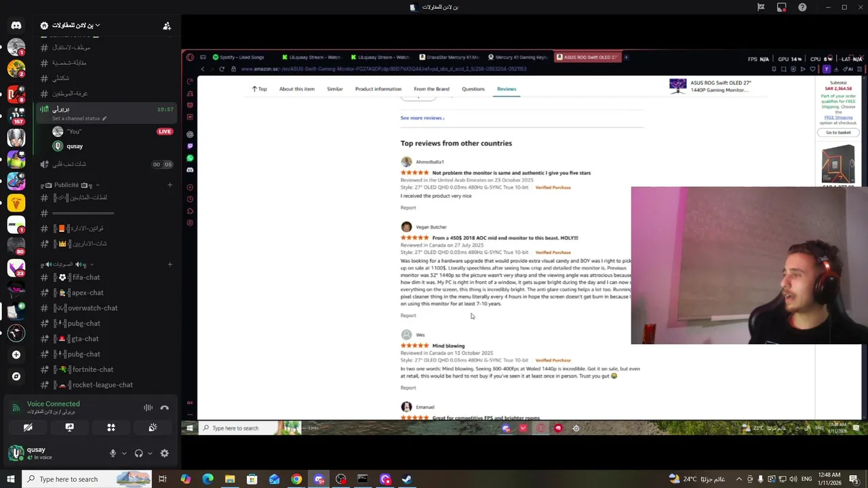This screenshot has width=868, height=488.
Task: Go to Questions section on Amazon
Action: [x=473, y=89]
